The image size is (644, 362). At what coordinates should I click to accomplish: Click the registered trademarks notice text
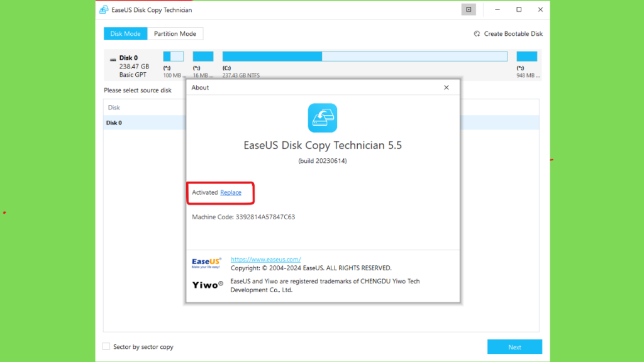coord(325,285)
